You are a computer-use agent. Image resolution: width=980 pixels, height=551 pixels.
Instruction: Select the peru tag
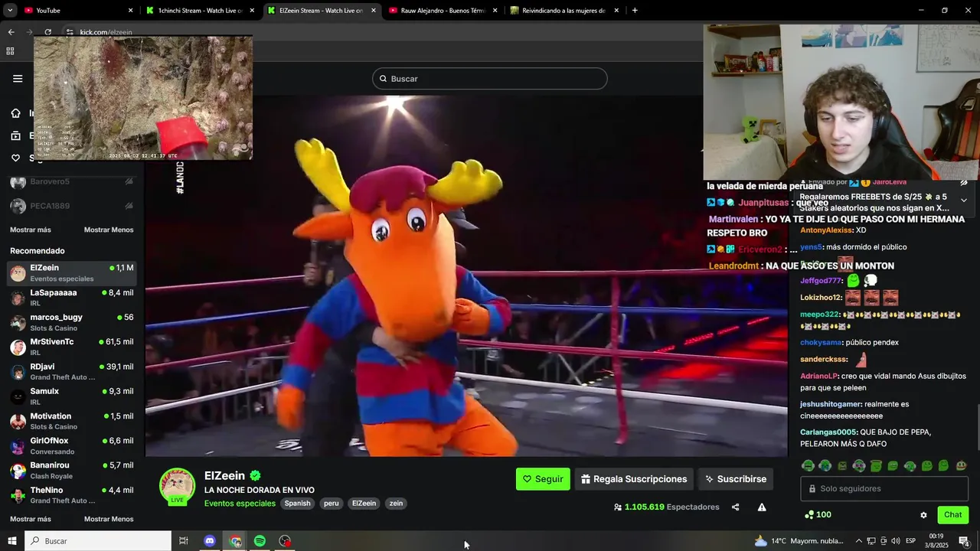331,504
